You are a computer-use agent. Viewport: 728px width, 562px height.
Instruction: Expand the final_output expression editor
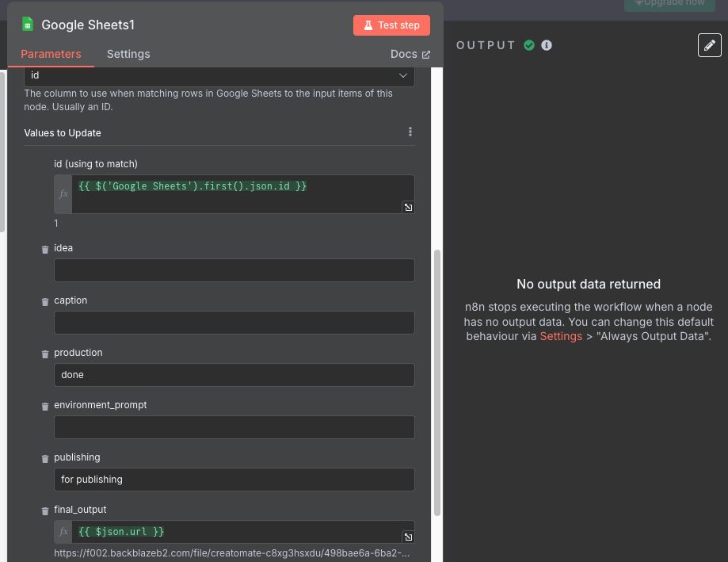click(408, 537)
